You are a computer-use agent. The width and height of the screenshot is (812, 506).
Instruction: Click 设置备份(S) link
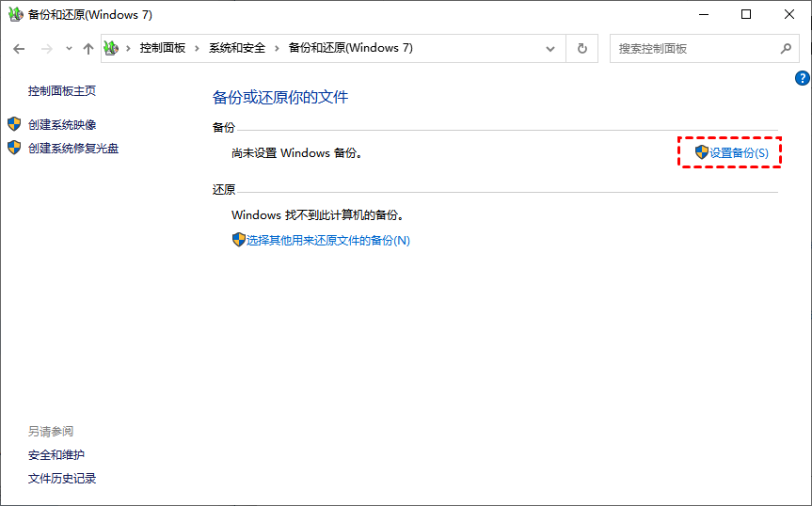739,152
